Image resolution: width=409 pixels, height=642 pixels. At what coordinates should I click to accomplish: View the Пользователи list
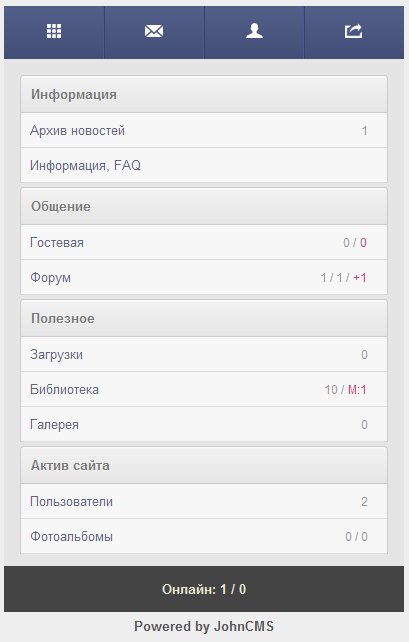tap(204, 502)
